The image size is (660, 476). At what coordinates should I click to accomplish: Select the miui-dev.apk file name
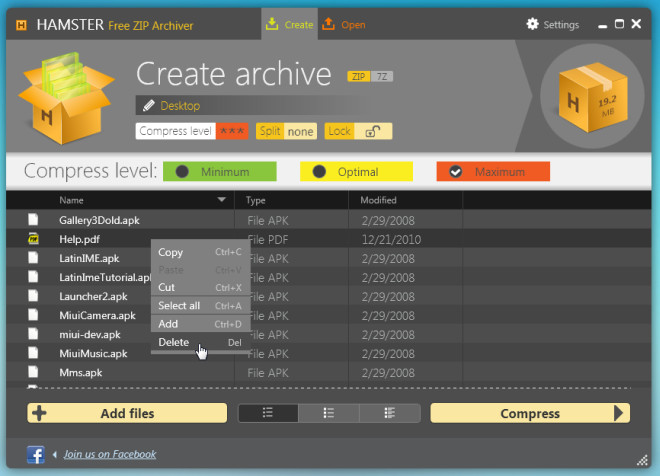[90, 335]
